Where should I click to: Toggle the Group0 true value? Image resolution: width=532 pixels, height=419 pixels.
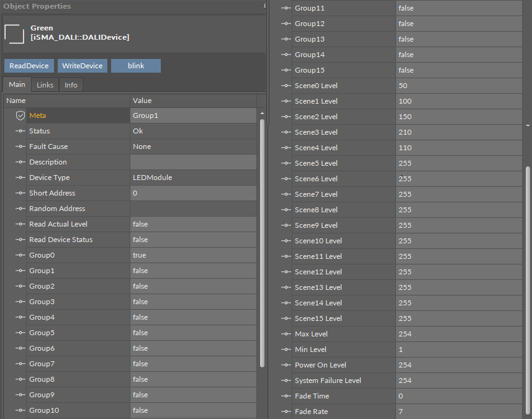192,255
